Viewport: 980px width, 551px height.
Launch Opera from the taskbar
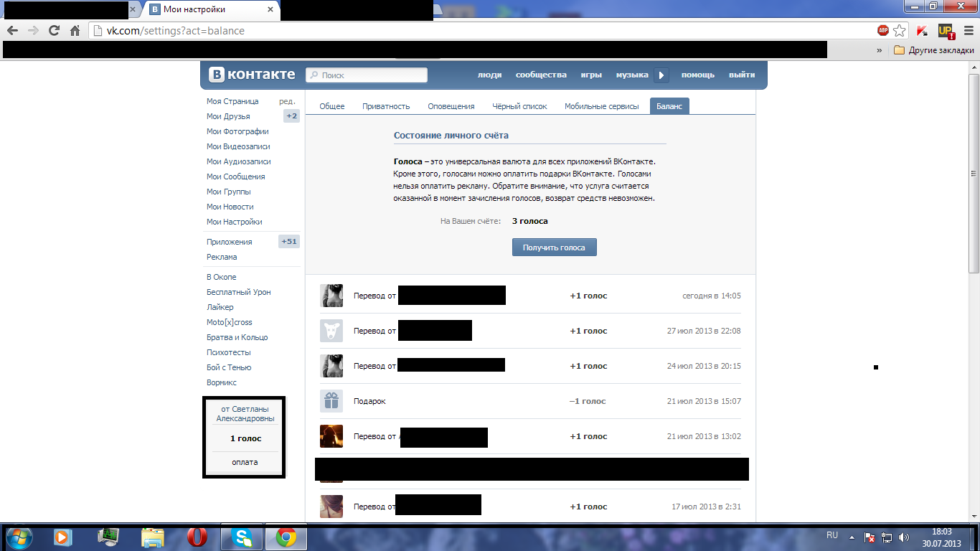[197, 537]
